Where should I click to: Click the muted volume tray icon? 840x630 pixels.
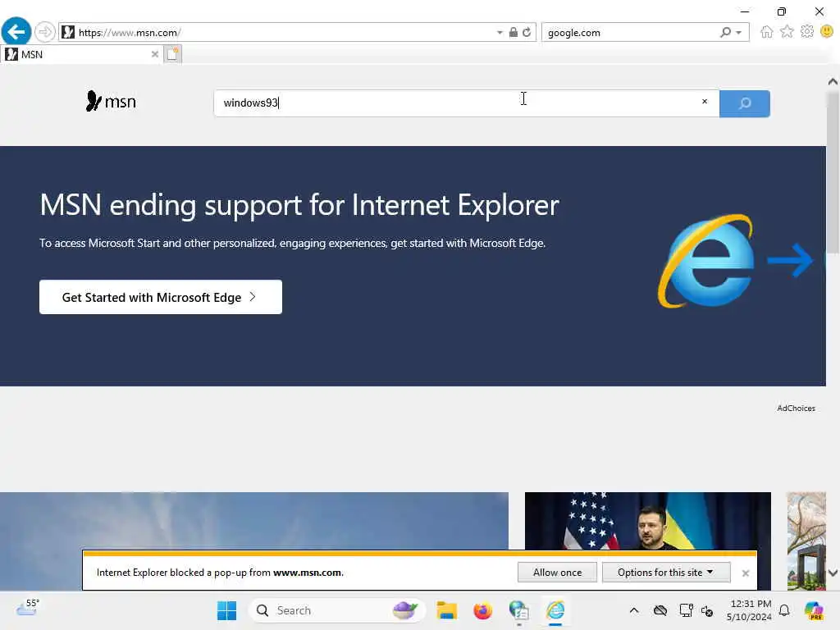pyautogui.click(x=707, y=610)
